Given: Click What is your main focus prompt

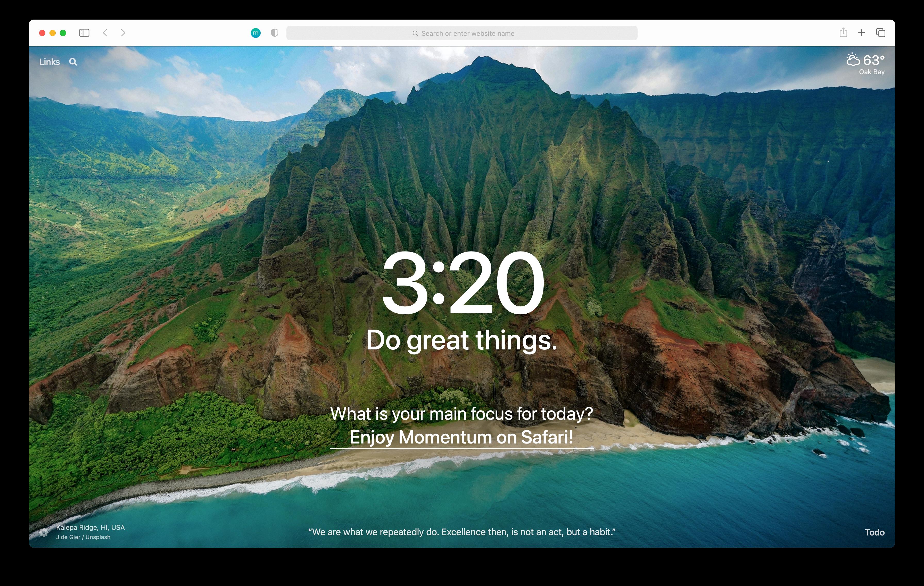Looking at the screenshot, I should coord(462,414).
